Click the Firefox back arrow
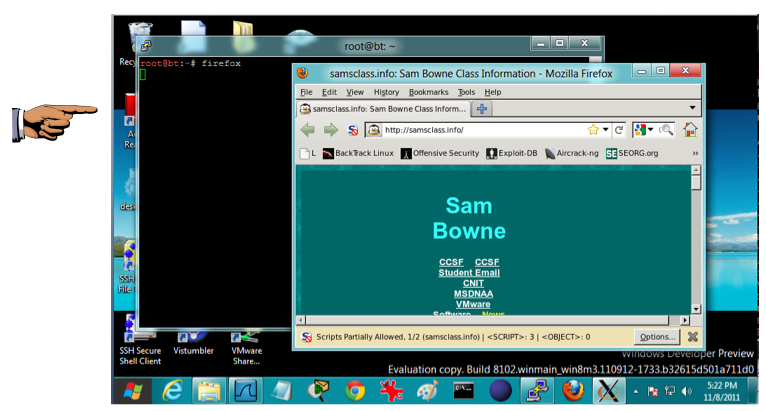This screenshot has height=411, width=766. pos(308,130)
